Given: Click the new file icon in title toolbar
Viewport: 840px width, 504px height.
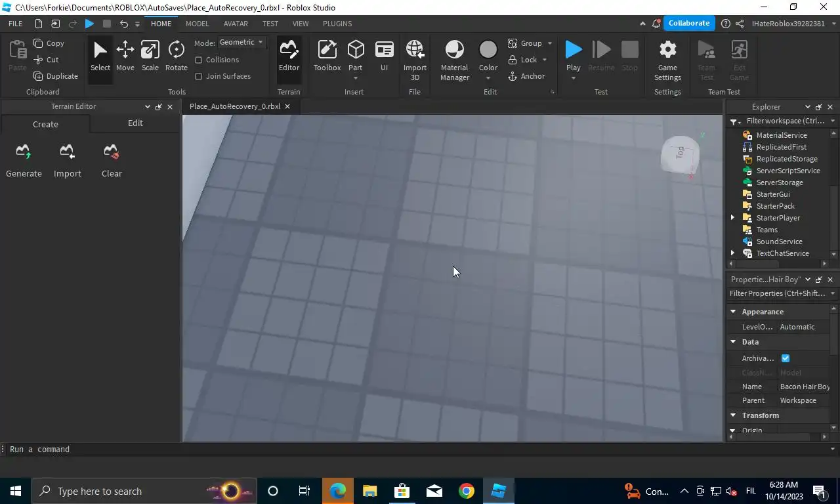Looking at the screenshot, I should (x=38, y=24).
